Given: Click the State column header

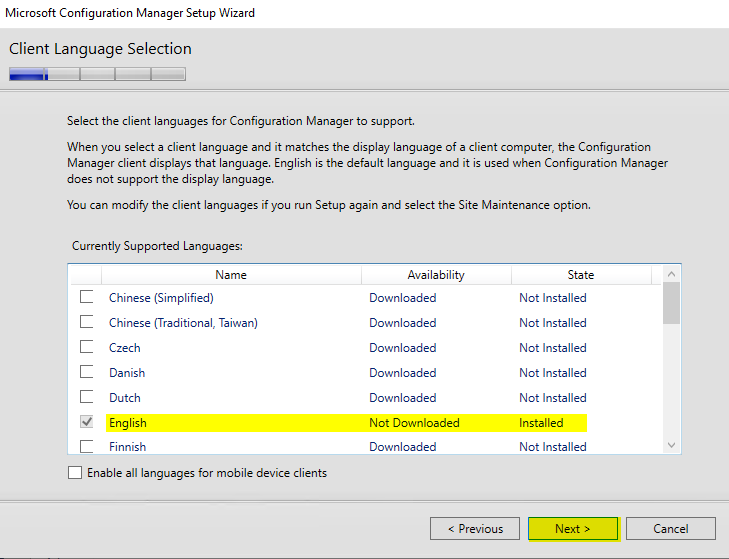Looking at the screenshot, I should (x=580, y=275).
